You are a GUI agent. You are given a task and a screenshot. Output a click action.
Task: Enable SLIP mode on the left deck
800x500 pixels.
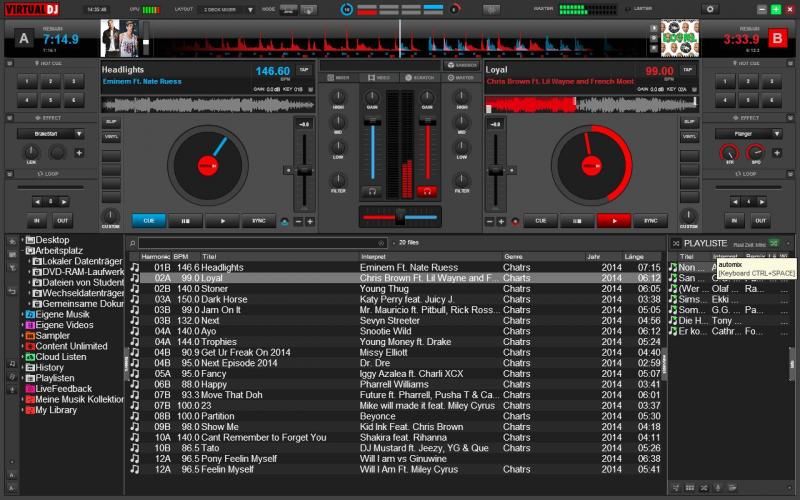[x=111, y=122]
